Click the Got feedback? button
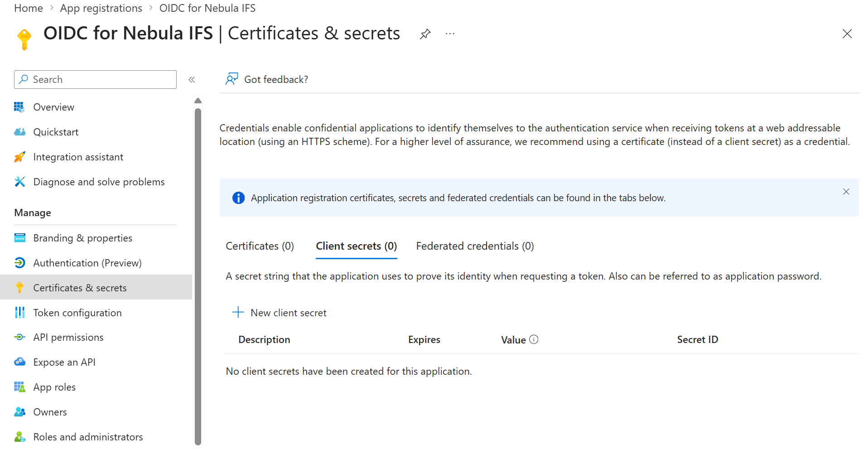This screenshot has height=449, width=868. click(x=267, y=80)
